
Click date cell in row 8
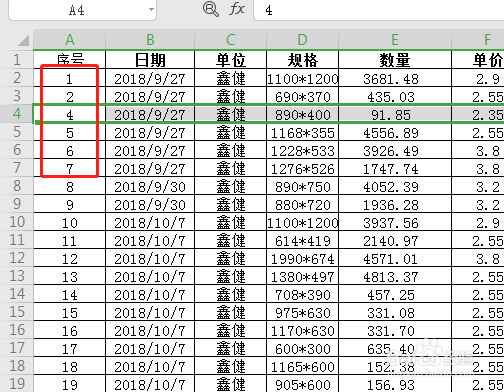point(150,186)
